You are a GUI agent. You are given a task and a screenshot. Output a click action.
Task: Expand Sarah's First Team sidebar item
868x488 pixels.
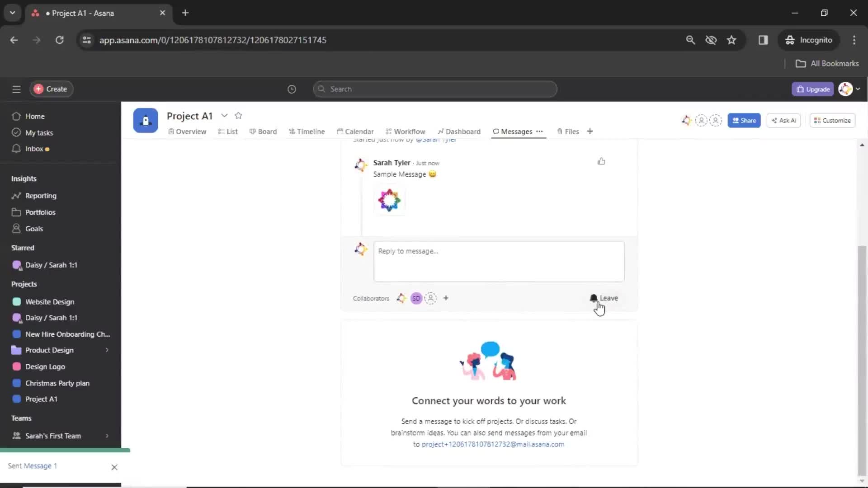click(107, 436)
